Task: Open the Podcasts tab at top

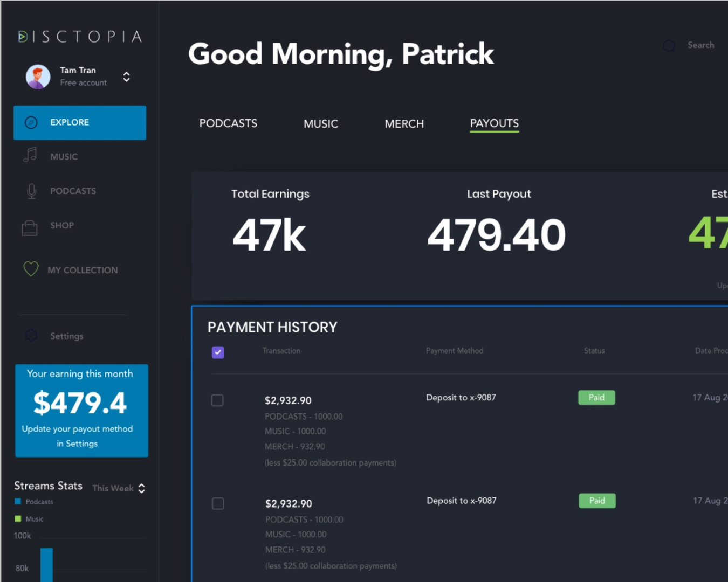Action: click(228, 123)
